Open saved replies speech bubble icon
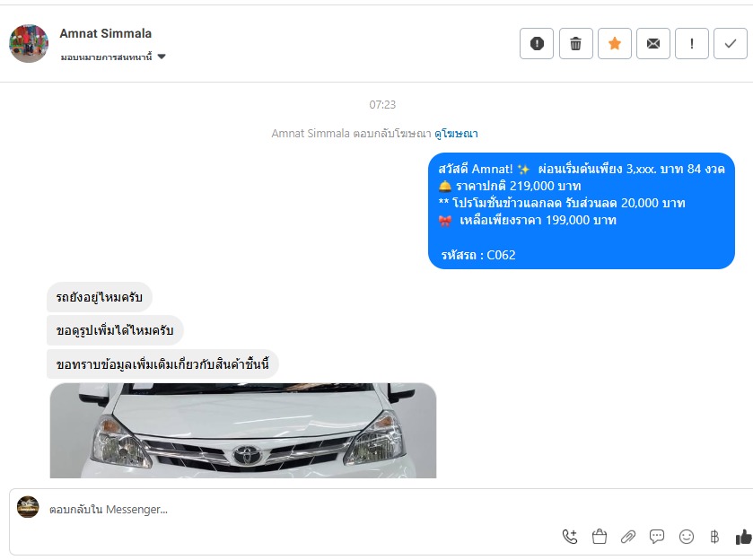Image resolution: width=753 pixels, height=560 pixels. pos(657,537)
